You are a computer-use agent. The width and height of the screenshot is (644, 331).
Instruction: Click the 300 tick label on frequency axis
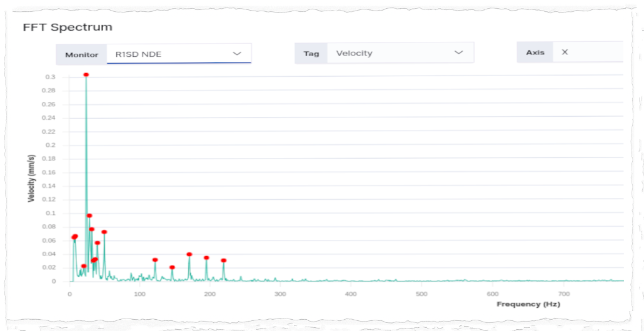coord(280,294)
